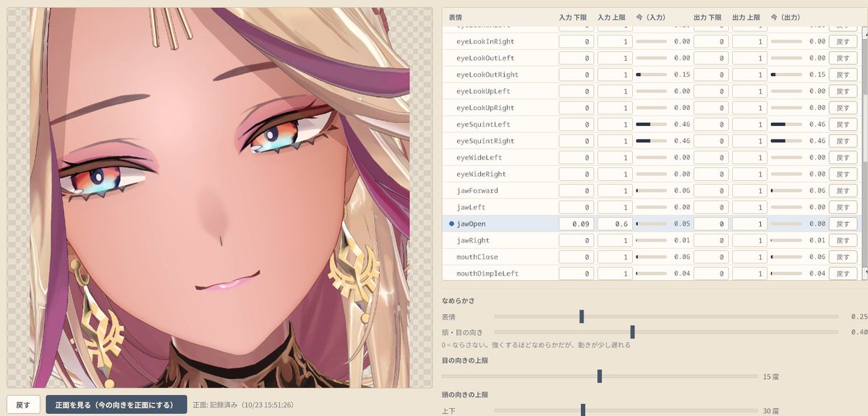Edit mouthClose output upper limit field
Screen dimensions: 868x416
click(749, 258)
